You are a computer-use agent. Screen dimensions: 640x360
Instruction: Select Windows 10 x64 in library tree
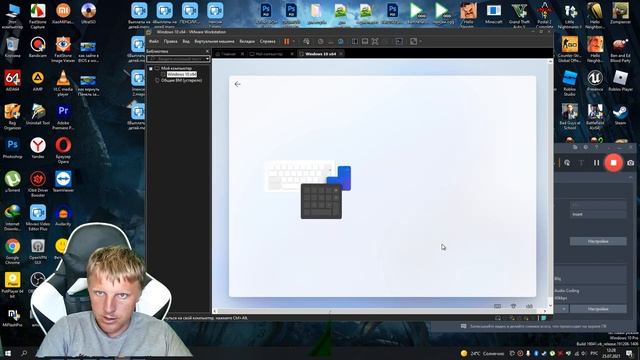(x=182, y=74)
